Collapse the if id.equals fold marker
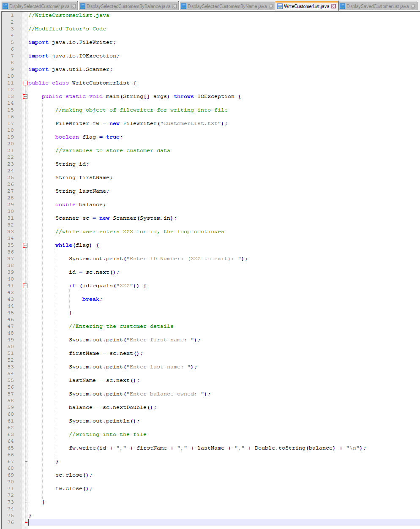 25,286
